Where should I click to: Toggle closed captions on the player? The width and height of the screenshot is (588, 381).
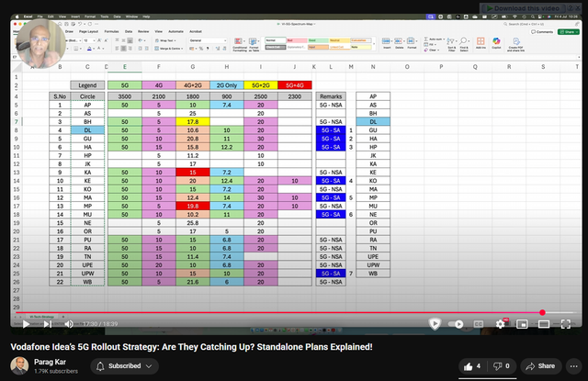point(478,324)
